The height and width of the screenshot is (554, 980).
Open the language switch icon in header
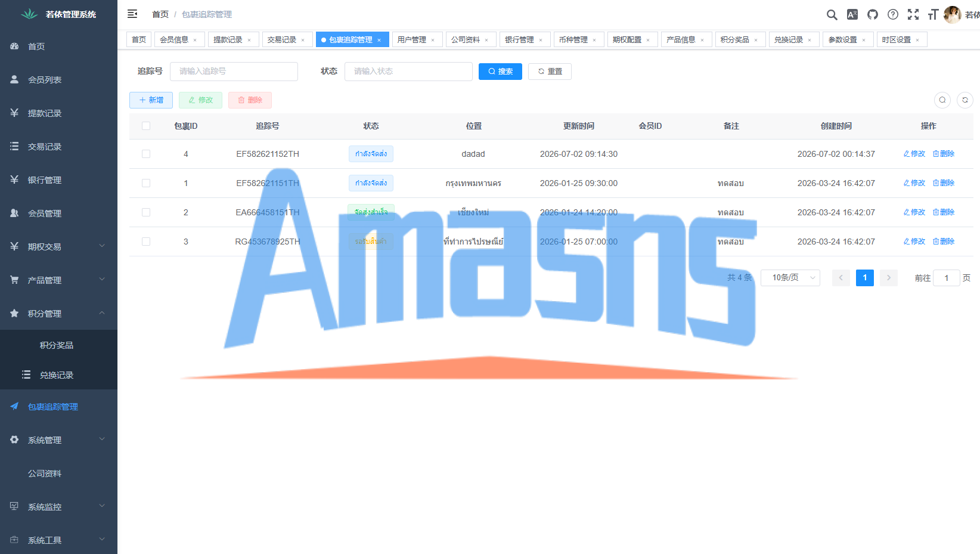tap(852, 15)
